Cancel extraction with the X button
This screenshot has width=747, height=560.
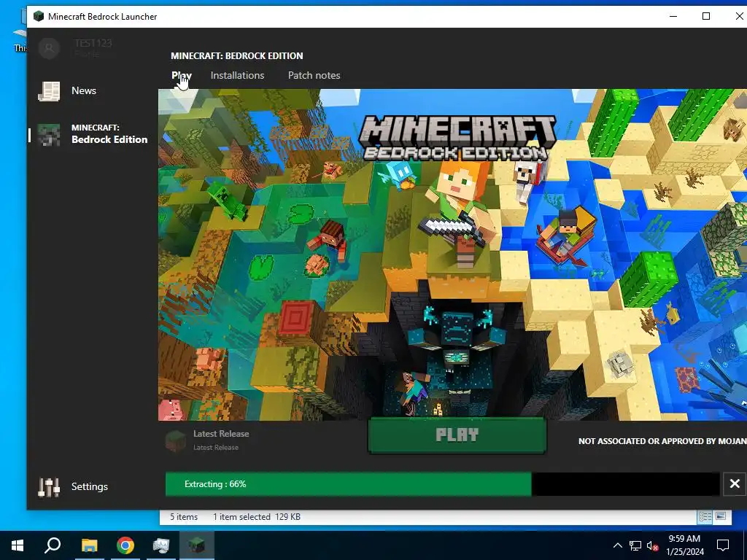pyautogui.click(x=735, y=484)
